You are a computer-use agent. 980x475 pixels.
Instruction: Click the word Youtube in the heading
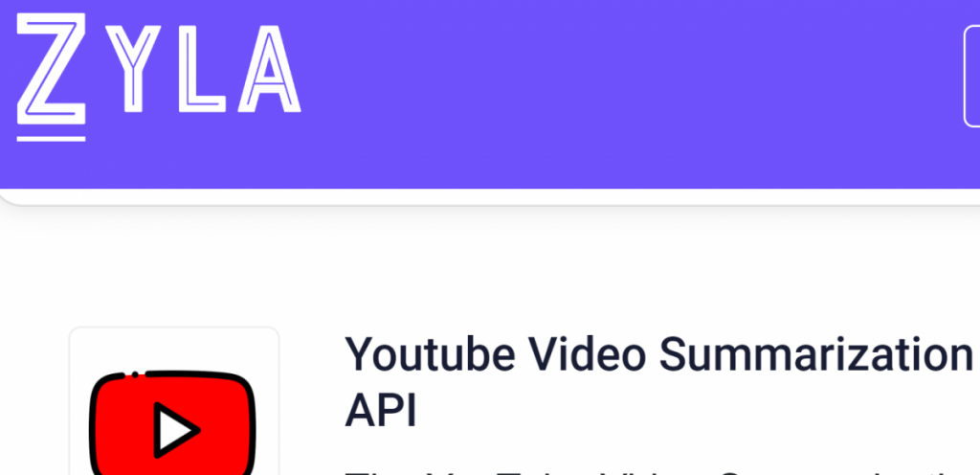pos(431,353)
